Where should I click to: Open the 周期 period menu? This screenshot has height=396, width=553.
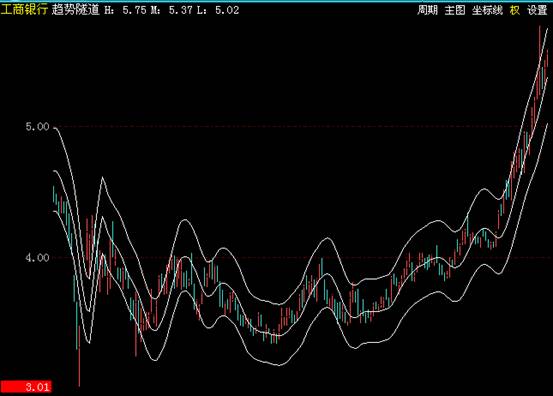(x=427, y=10)
